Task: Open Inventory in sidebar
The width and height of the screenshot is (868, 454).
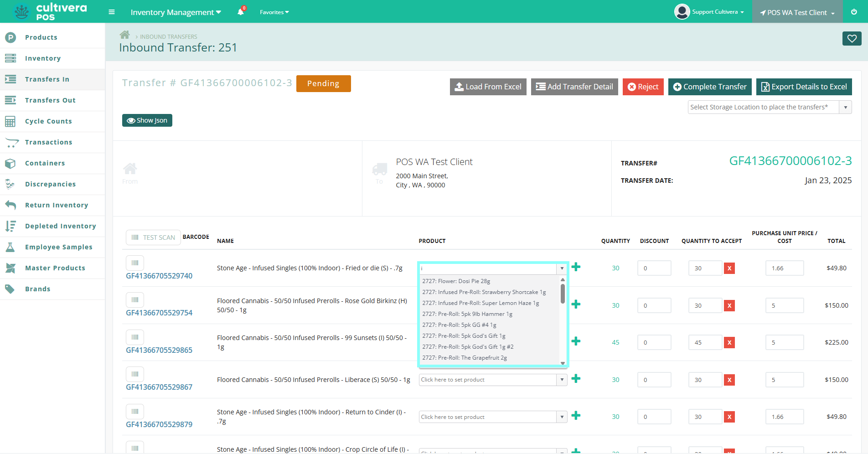Action: click(x=52, y=58)
